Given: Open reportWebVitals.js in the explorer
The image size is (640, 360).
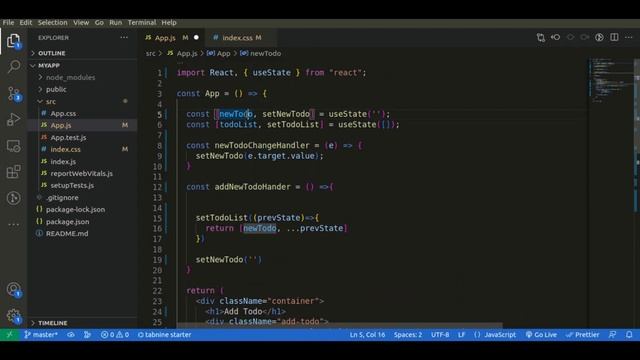Looking at the screenshot, I should (x=82, y=173).
